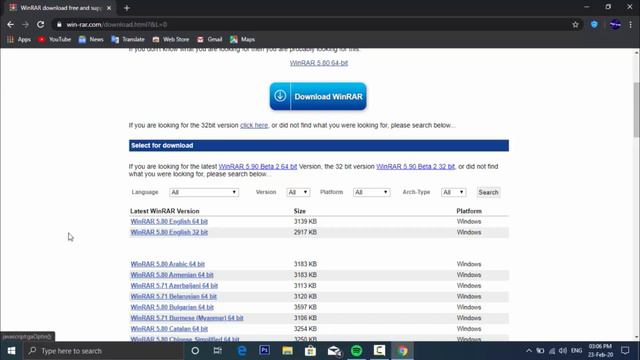Select the '3139 KB' size cell
This screenshot has height=360, width=640.
[305, 222]
